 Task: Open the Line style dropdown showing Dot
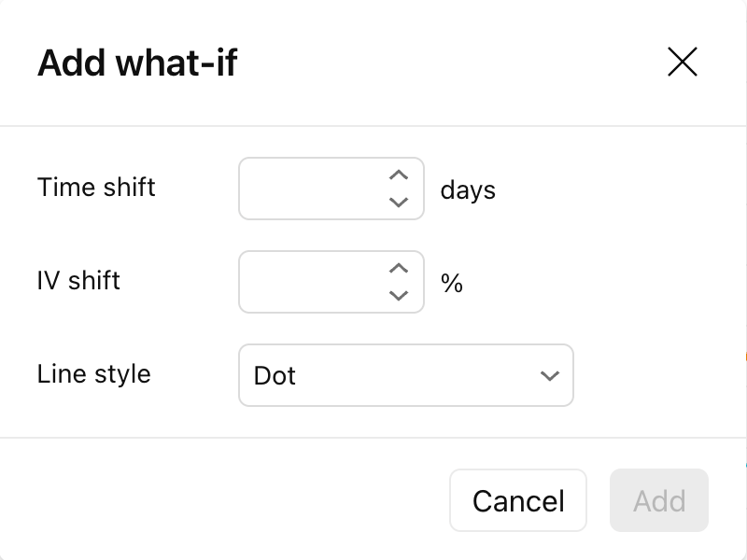(x=405, y=375)
